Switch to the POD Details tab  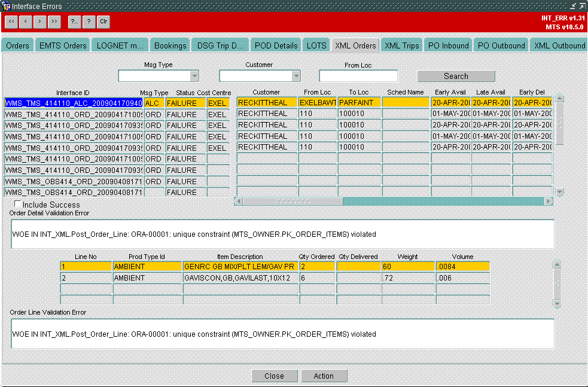276,45
